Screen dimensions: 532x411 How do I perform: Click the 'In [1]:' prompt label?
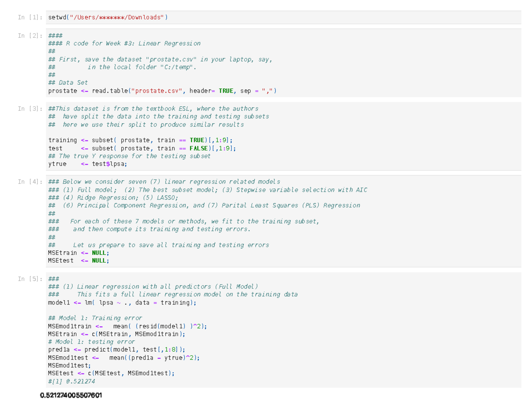(30, 17)
